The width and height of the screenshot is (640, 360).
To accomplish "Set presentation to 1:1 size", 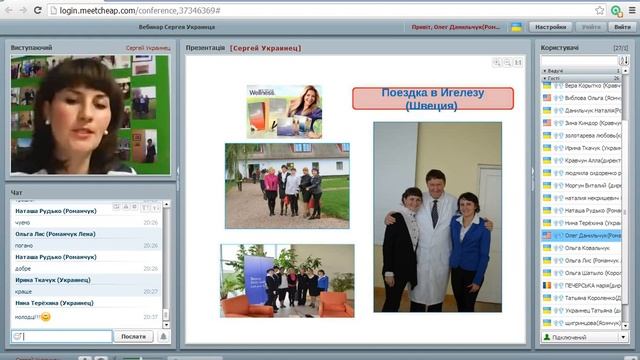I will coord(518,62).
